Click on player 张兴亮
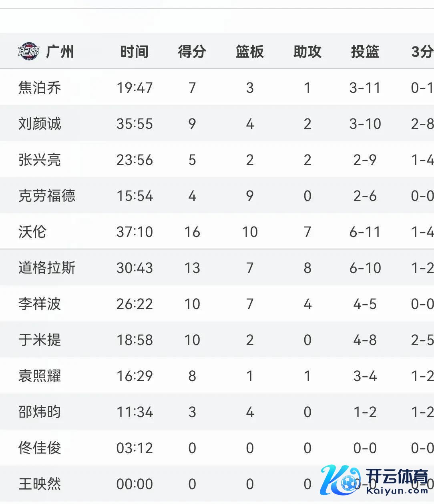The width and height of the screenshot is (434, 504). (40, 160)
